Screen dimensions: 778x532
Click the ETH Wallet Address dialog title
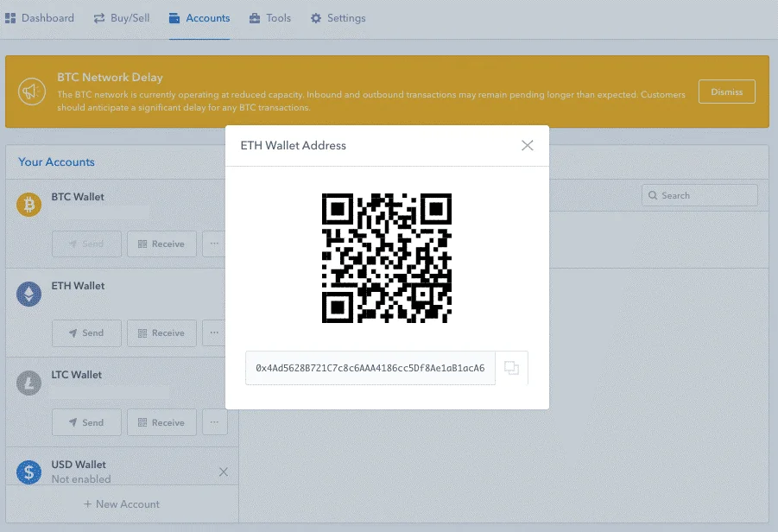(294, 145)
